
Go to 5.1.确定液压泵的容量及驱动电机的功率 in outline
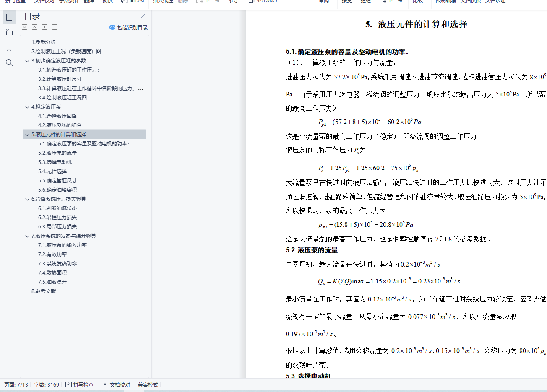[x=84, y=144]
